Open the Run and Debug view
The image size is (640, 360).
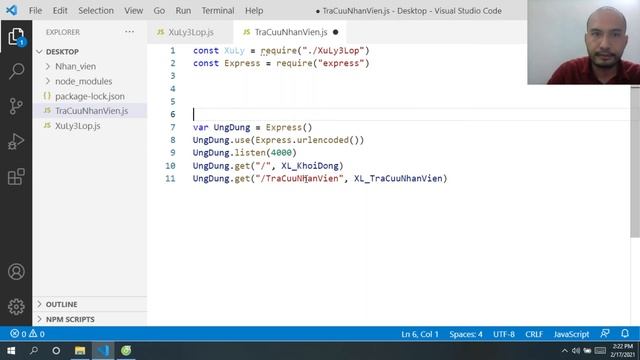16,141
